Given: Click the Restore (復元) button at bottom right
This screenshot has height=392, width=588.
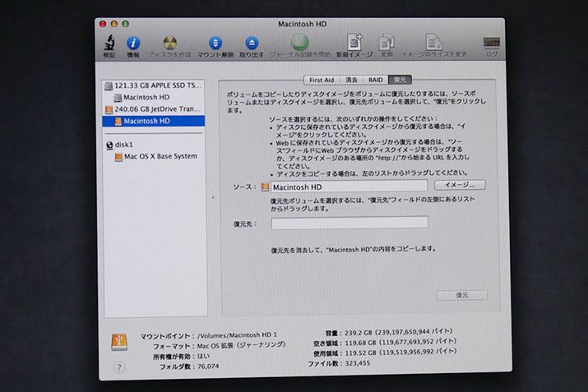Looking at the screenshot, I should pyautogui.click(x=461, y=295).
